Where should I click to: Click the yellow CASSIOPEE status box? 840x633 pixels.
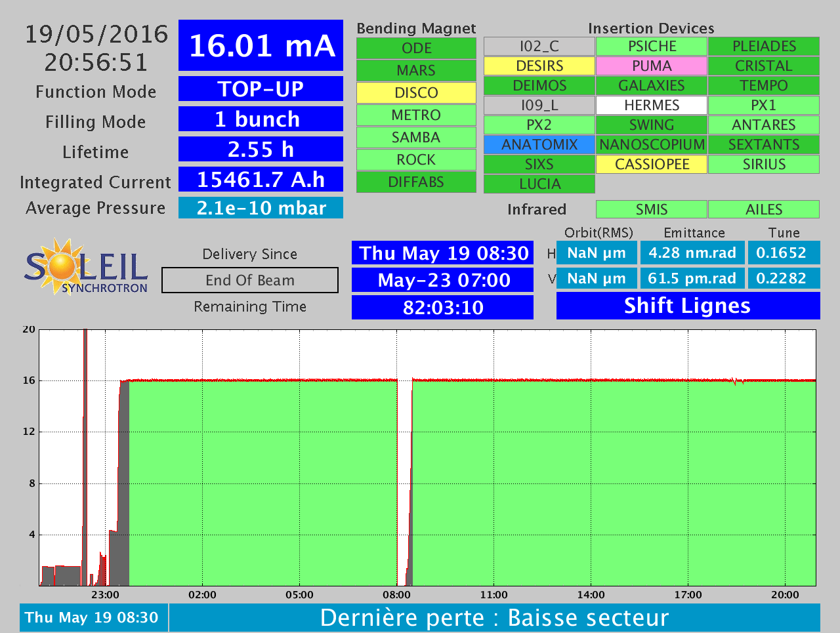[652, 164]
